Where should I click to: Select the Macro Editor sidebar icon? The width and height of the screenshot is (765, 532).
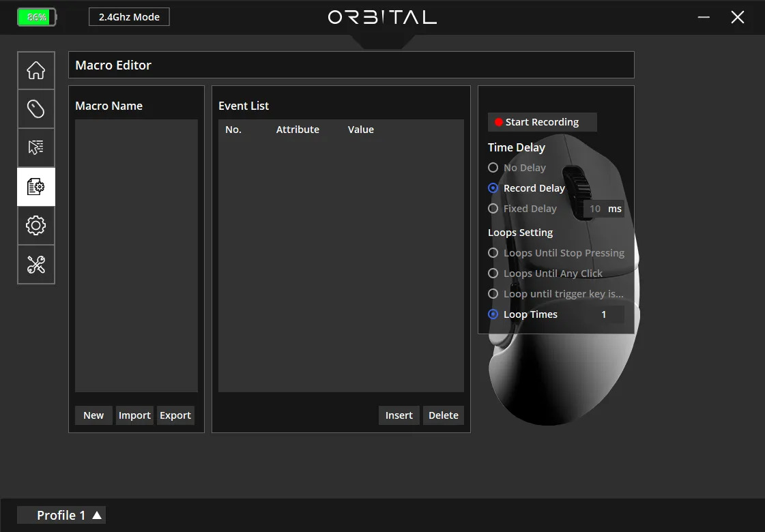click(35, 186)
